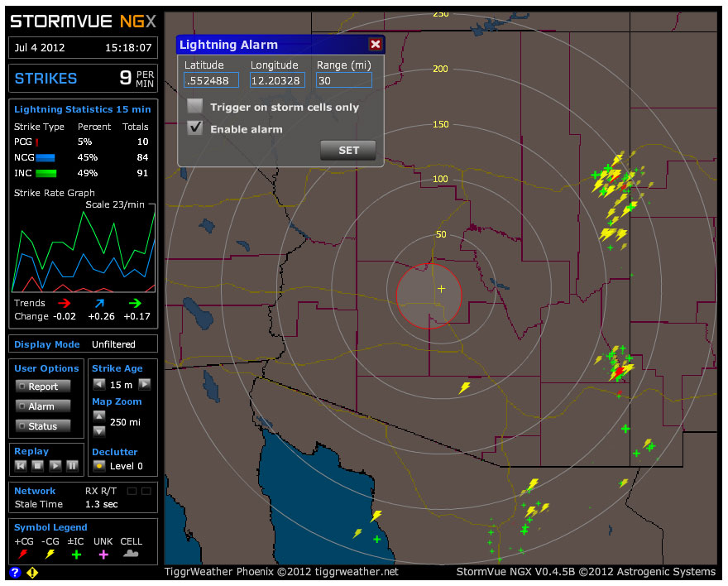Toggle the Declutter level button

pos(99,466)
